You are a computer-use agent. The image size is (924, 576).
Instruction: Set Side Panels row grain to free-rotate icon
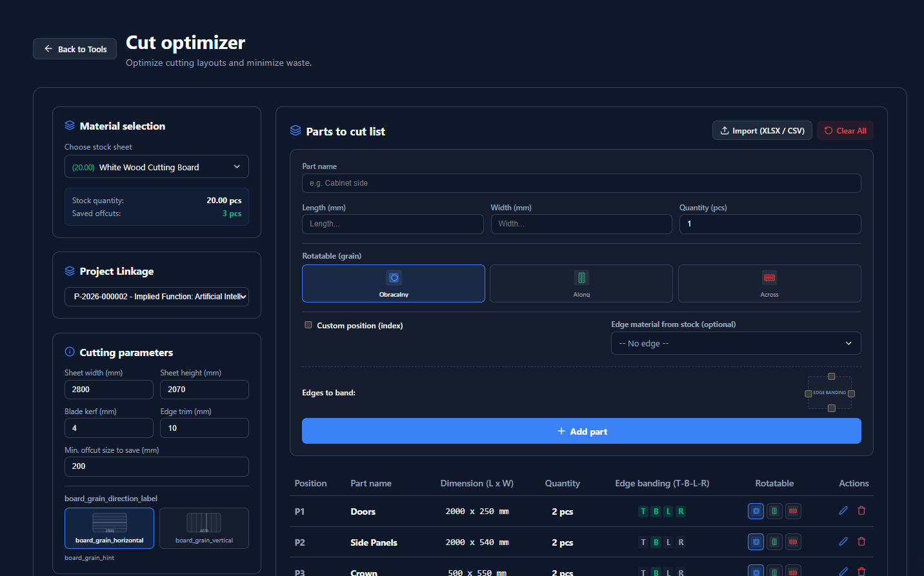coord(756,542)
